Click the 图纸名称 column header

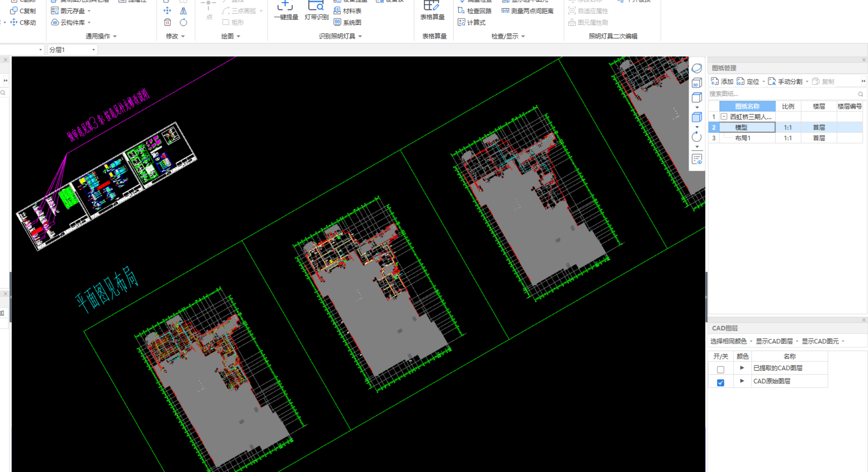[x=747, y=106]
